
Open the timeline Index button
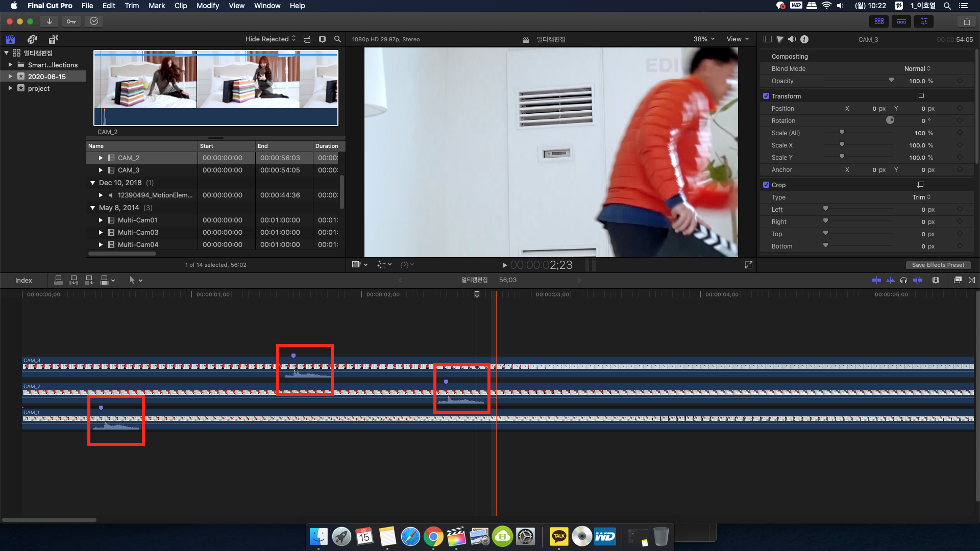(23, 280)
